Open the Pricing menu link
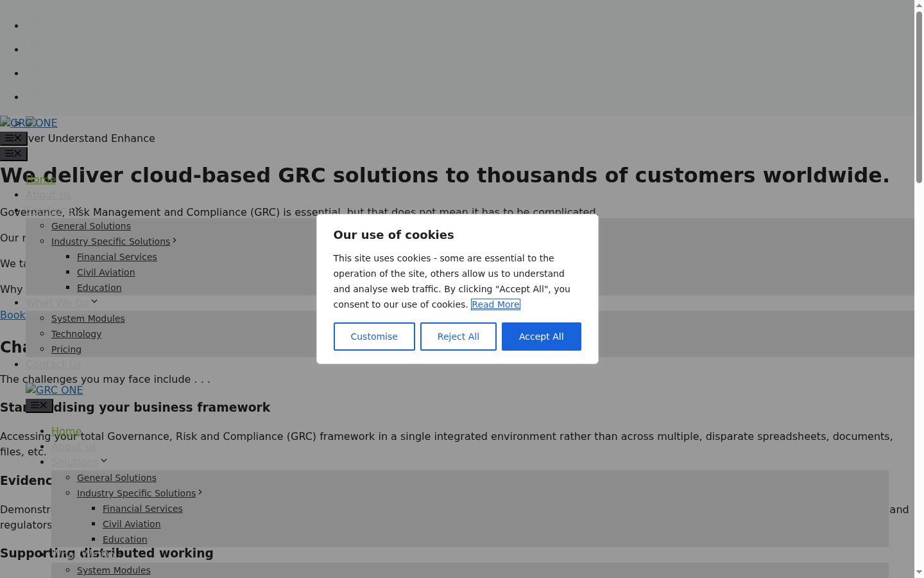The image size is (924, 578). (66, 349)
